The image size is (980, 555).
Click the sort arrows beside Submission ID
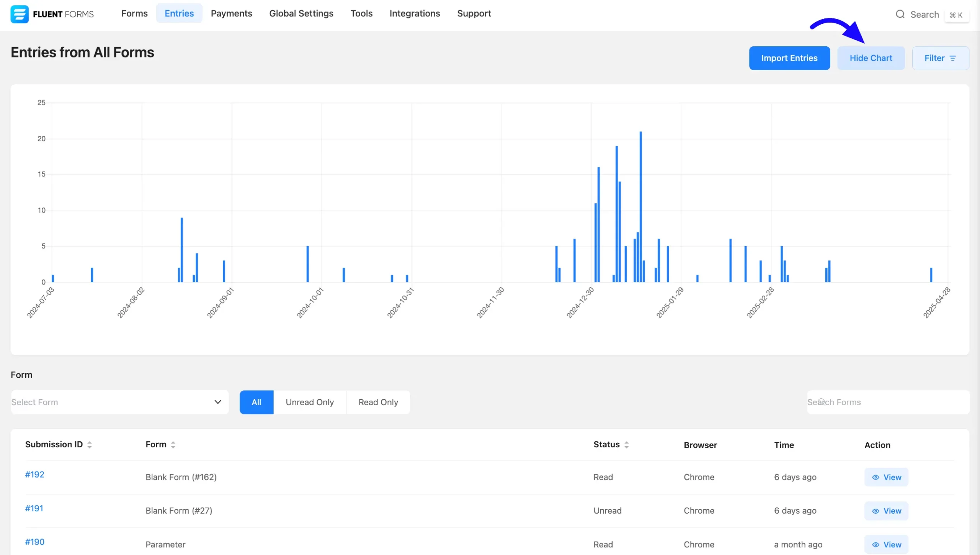(x=90, y=445)
